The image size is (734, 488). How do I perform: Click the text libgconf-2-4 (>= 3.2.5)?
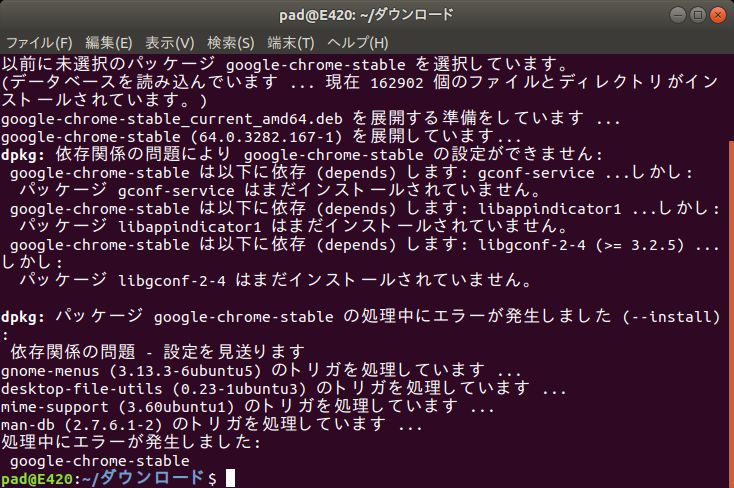(581, 245)
